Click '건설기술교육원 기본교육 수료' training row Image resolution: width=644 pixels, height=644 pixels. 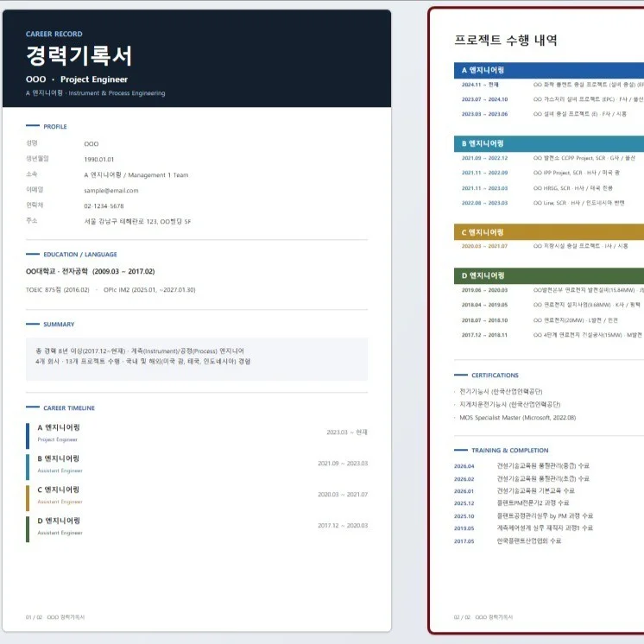[535, 491]
